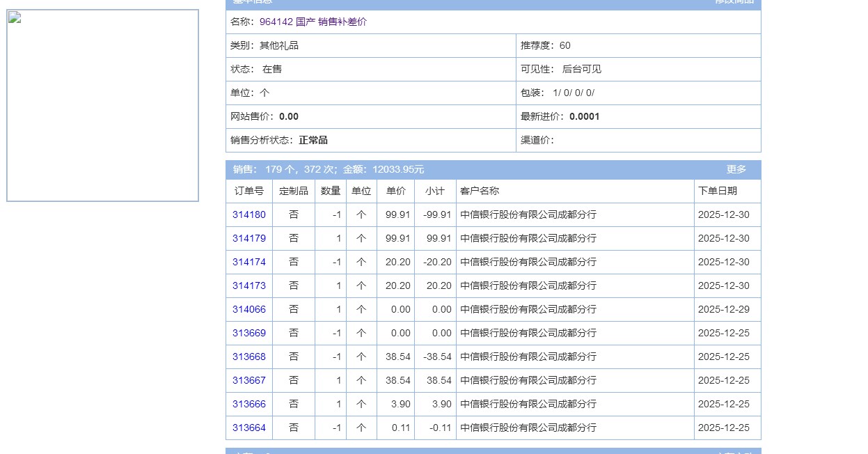
Task: Click the broken product image placeholder
Action: pyautogui.click(x=102, y=105)
